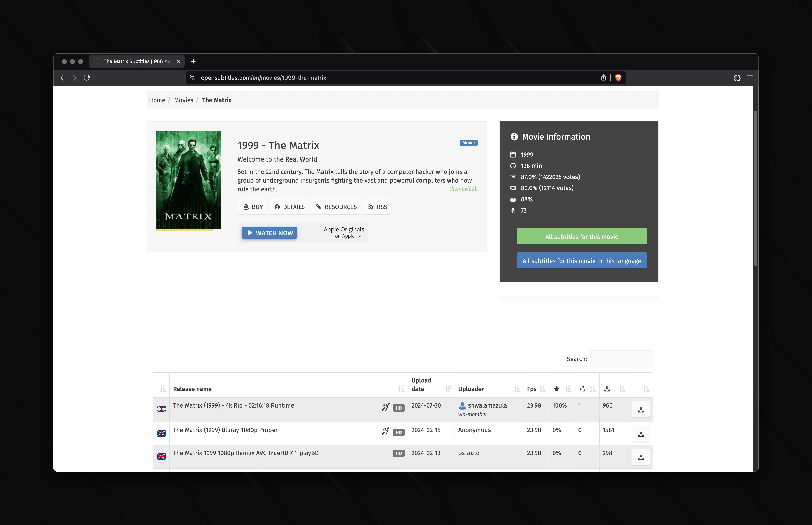Viewport: 812px width, 525px height.
Task: Open The Matrix movie poster
Action: pyautogui.click(x=188, y=180)
